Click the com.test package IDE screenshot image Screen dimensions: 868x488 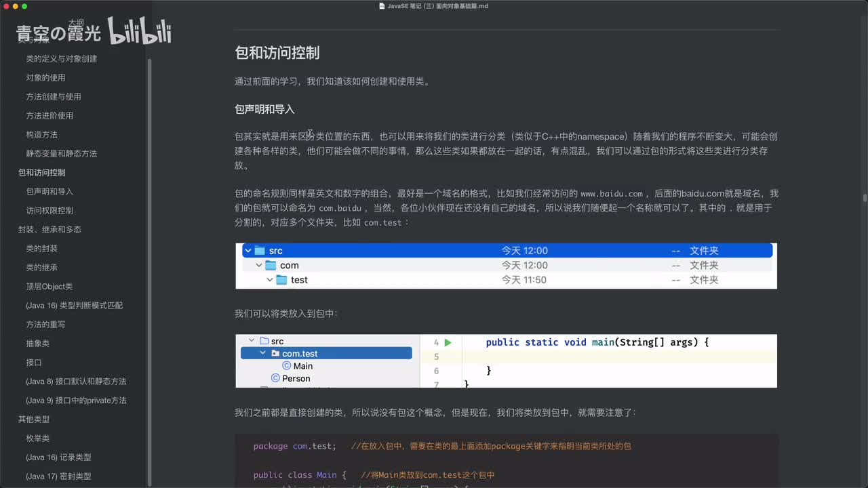[x=506, y=361]
